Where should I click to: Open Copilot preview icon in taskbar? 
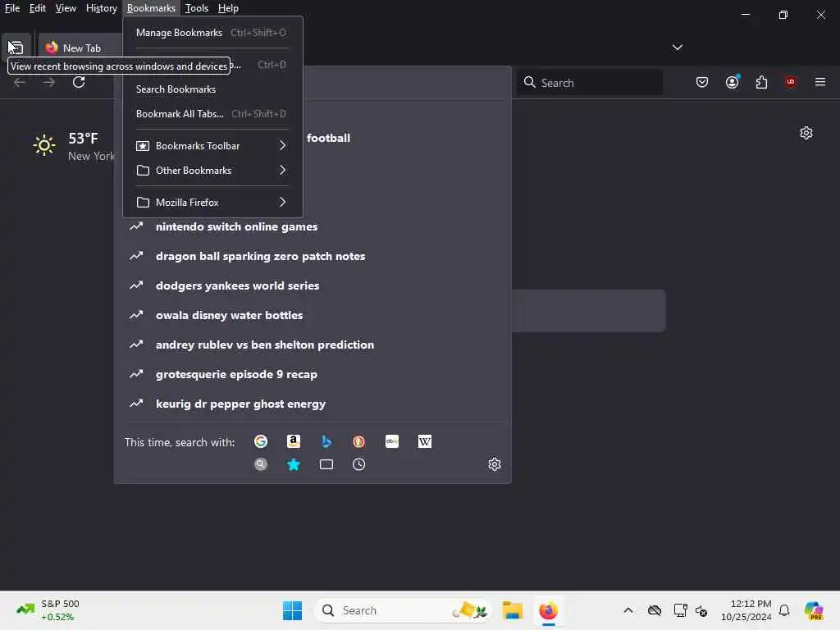[x=813, y=610]
